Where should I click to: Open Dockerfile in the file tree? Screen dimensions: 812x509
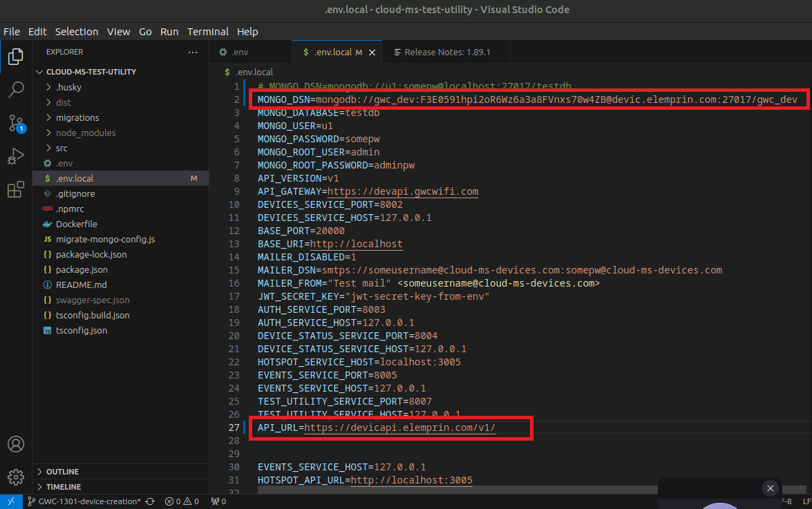point(76,224)
